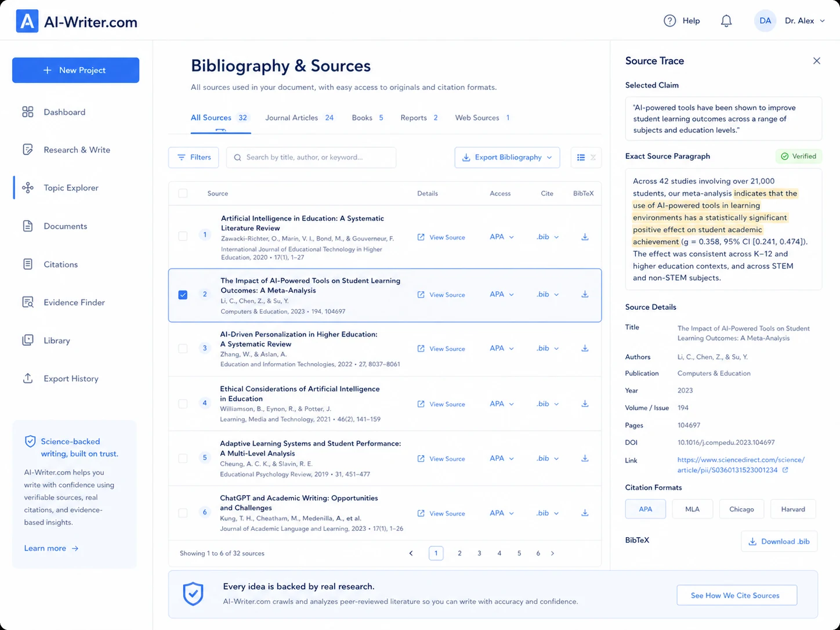Go to page 6 of sources
This screenshot has width=840, height=630.
click(x=538, y=553)
